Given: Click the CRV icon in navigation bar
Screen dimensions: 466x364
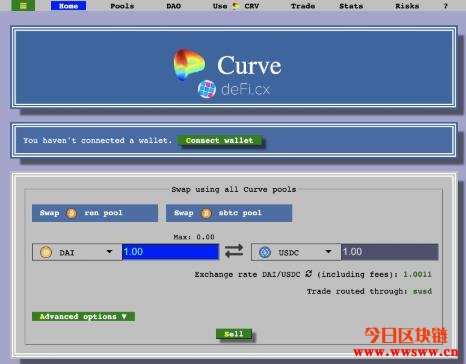Looking at the screenshot, I should point(236,6).
